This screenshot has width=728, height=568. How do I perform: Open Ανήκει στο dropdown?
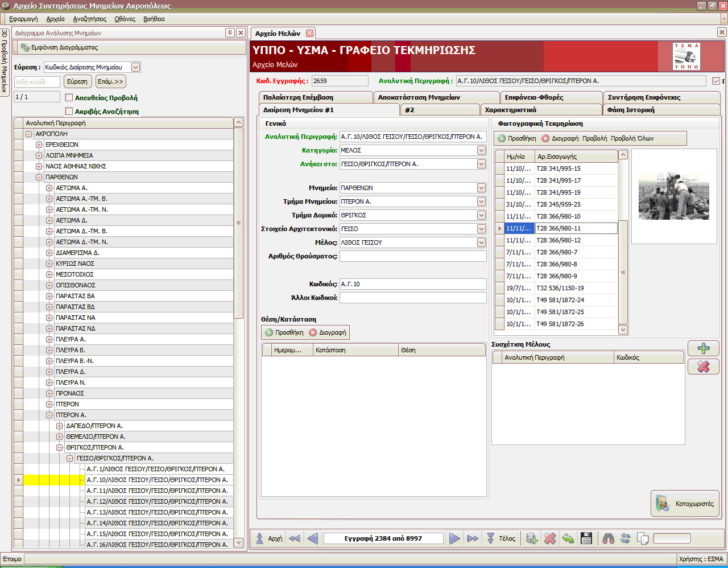[481, 164]
